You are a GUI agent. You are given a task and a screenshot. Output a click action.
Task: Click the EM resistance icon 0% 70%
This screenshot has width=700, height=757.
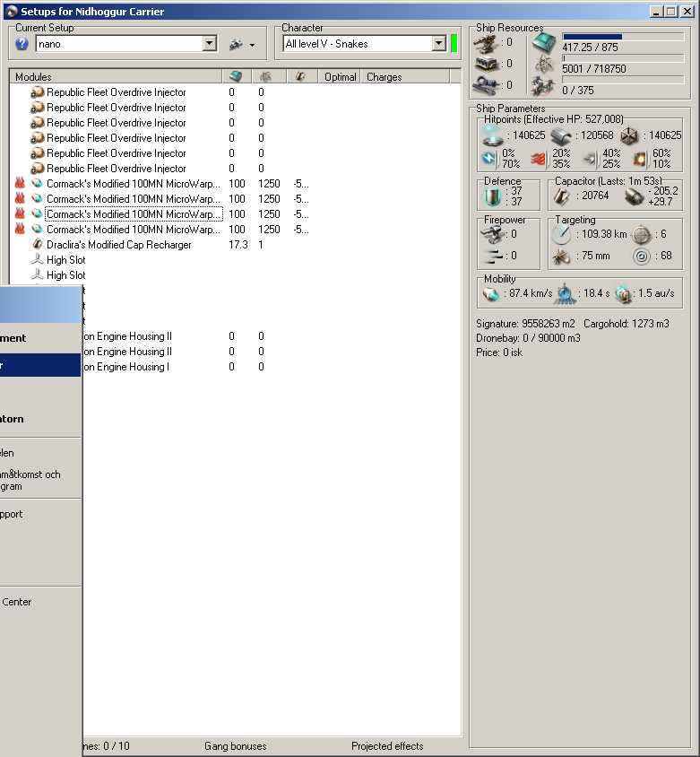click(x=490, y=159)
